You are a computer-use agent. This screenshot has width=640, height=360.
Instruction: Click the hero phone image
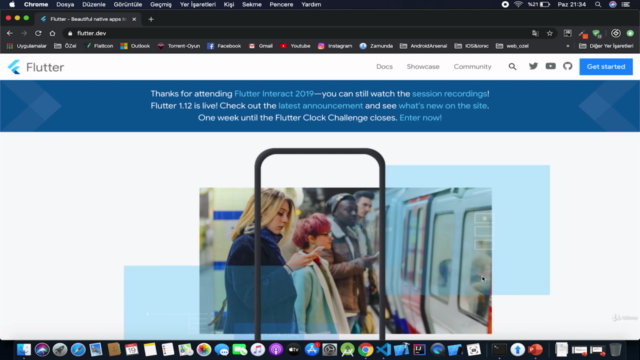[320, 244]
